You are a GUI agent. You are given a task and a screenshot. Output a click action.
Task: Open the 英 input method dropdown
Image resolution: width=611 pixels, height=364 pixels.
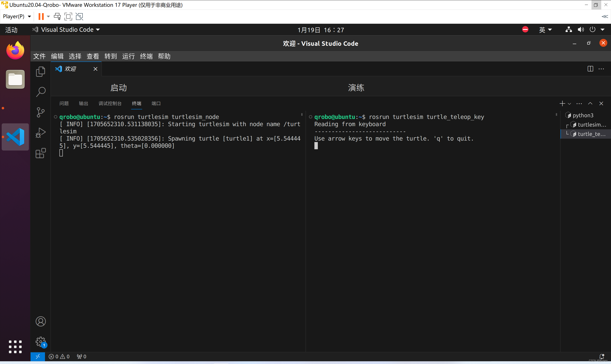545,30
